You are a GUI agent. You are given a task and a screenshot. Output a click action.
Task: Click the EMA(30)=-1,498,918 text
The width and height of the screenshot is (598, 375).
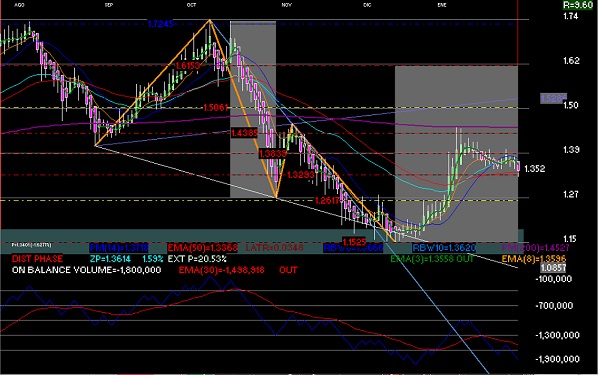(x=222, y=270)
